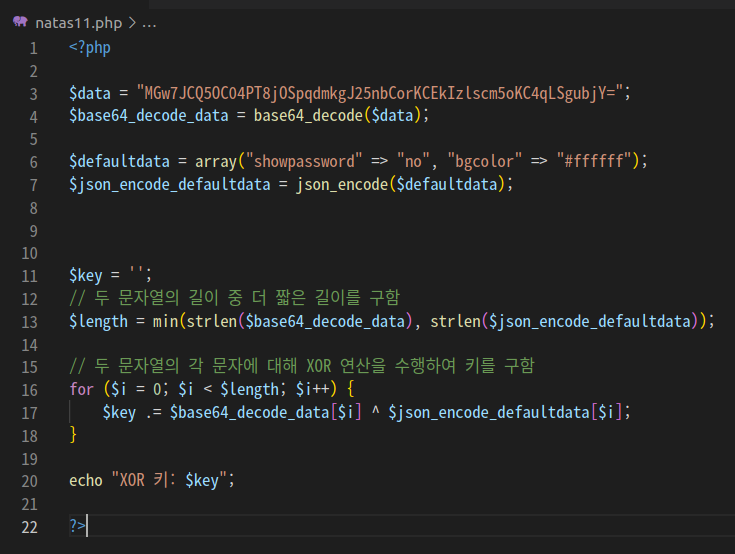Click the opening curly brace on line 16
Viewport: 735px width, 554px height.
tap(350, 389)
